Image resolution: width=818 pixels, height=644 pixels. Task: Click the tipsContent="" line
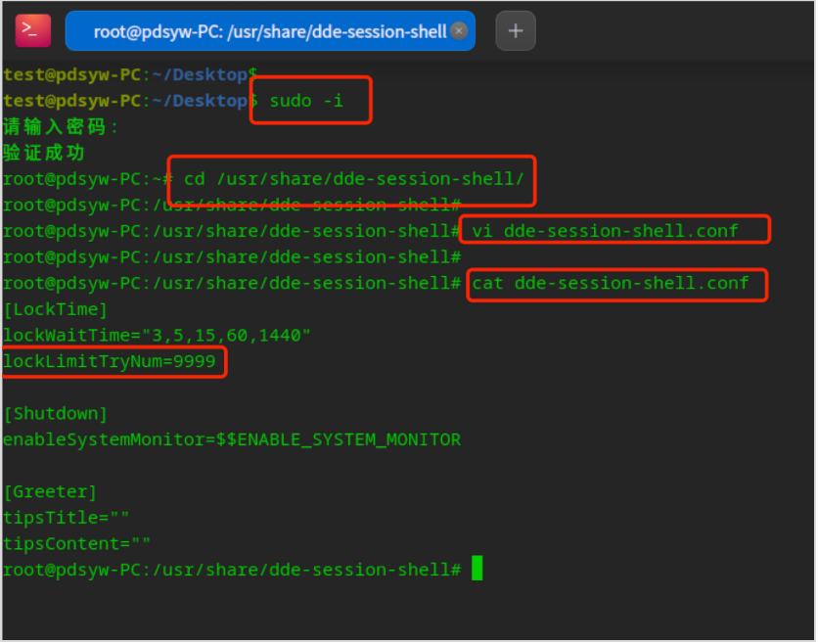pyautogui.click(x=76, y=544)
